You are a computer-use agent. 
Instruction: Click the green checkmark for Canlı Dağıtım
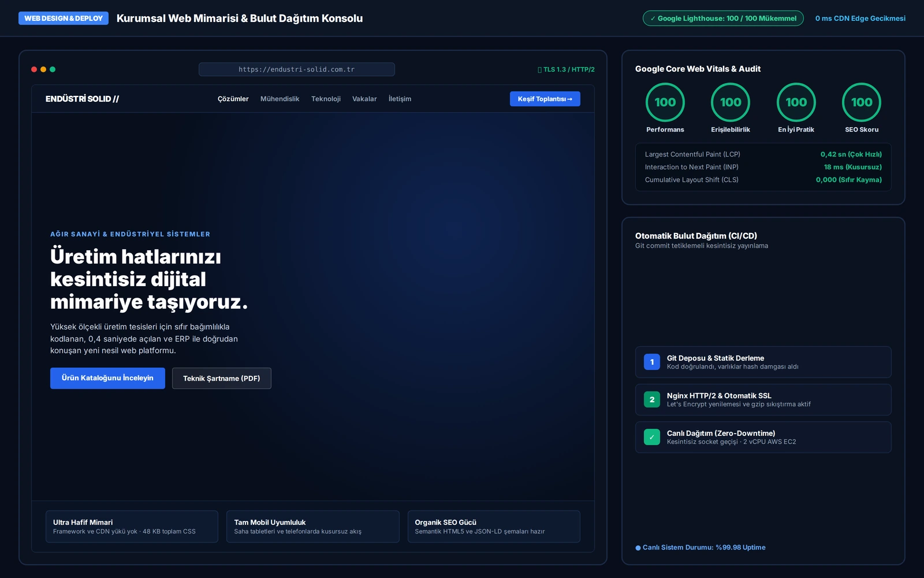[x=652, y=437]
